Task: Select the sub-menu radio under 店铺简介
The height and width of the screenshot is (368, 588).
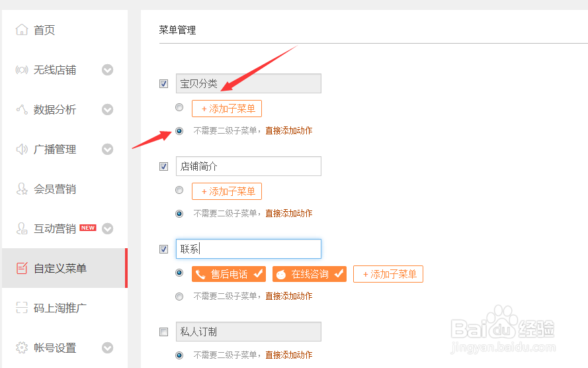Action: (x=179, y=190)
